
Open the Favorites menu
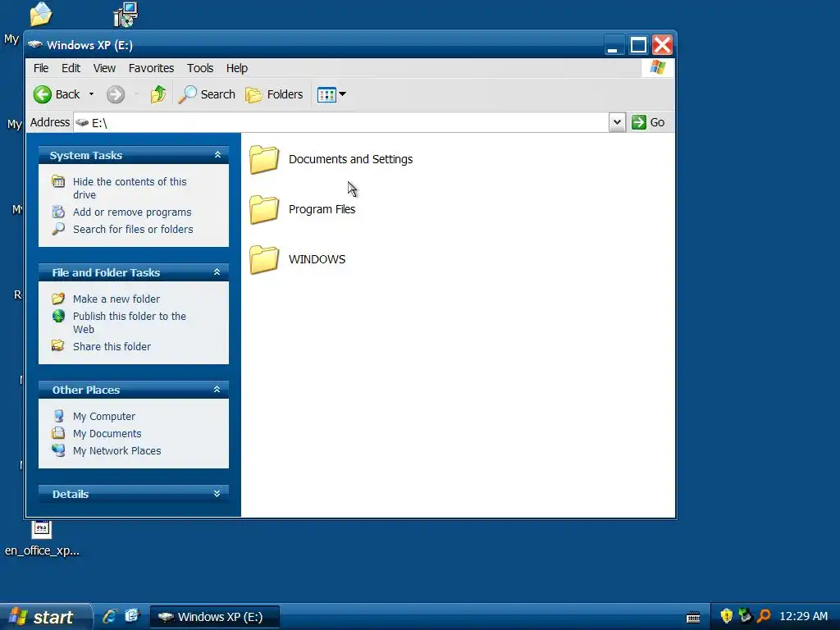click(x=151, y=68)
